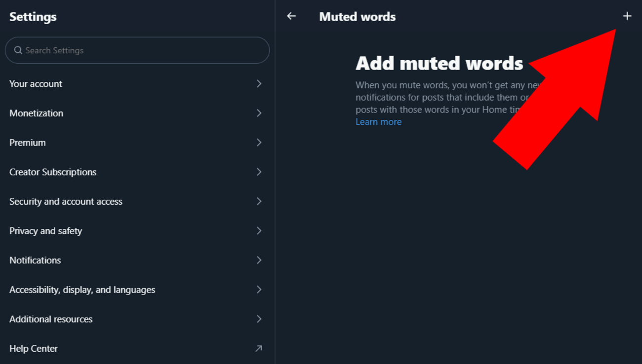Select Privacy and safety option
The height and width of the screenshot is (364, 642).
[46, 231]
